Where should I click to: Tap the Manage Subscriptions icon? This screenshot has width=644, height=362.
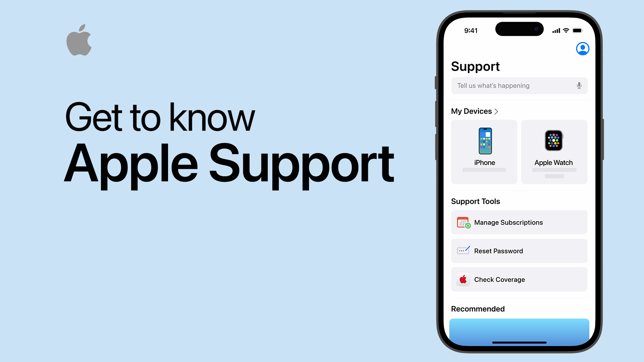(464, 222)
